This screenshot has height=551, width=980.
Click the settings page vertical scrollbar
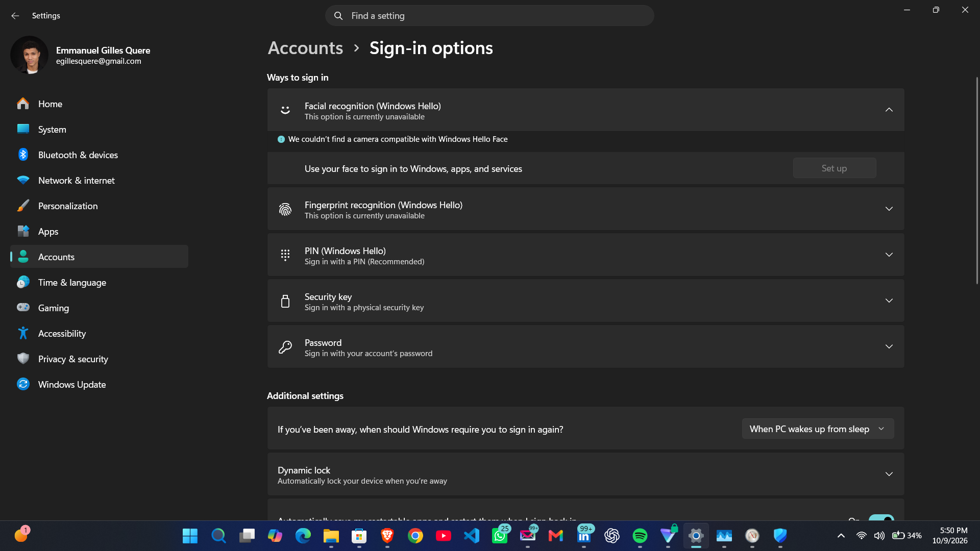click(x=976, y=180)
